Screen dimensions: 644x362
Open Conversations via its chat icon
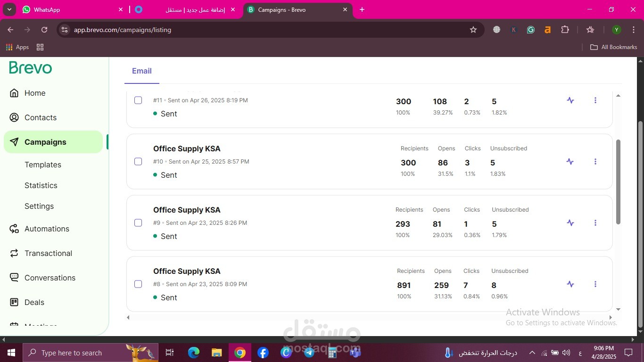click(15, 278)
